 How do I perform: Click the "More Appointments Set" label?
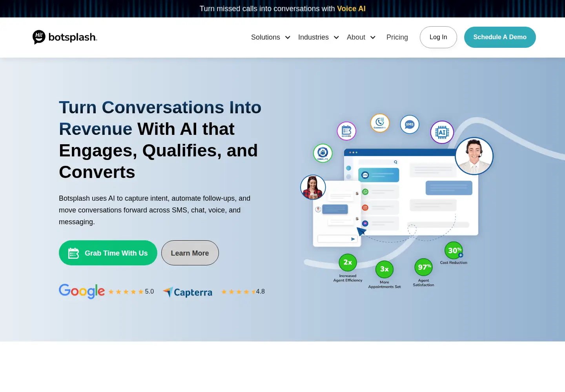pos(385,285)
